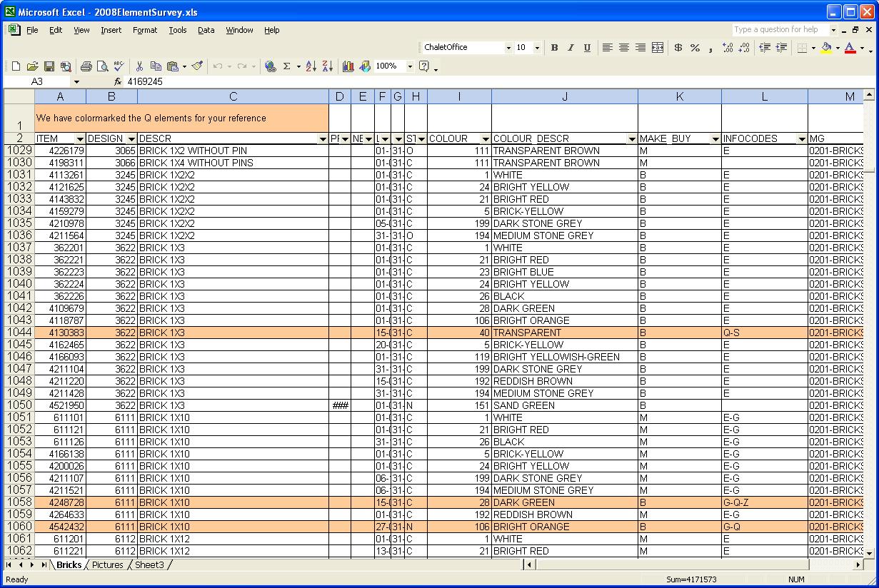
Task: Click the Print icon
Action: 86,66
